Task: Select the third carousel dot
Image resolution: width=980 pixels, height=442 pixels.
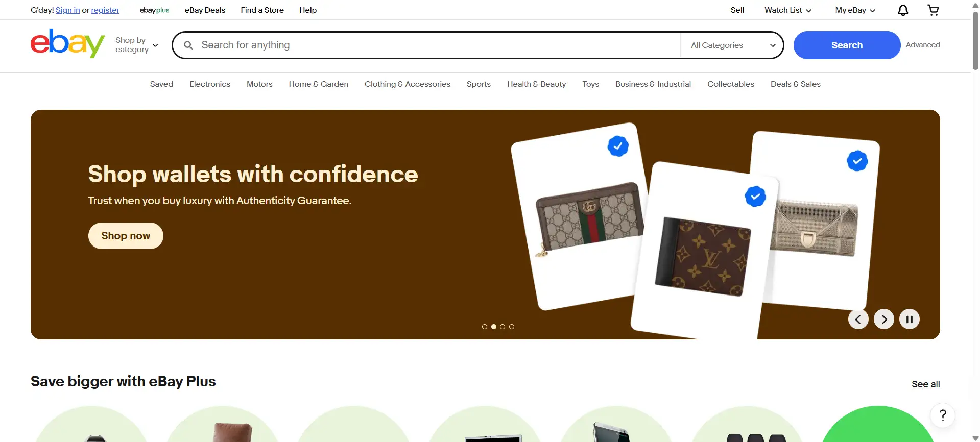Action: click(x=503, y=327)
